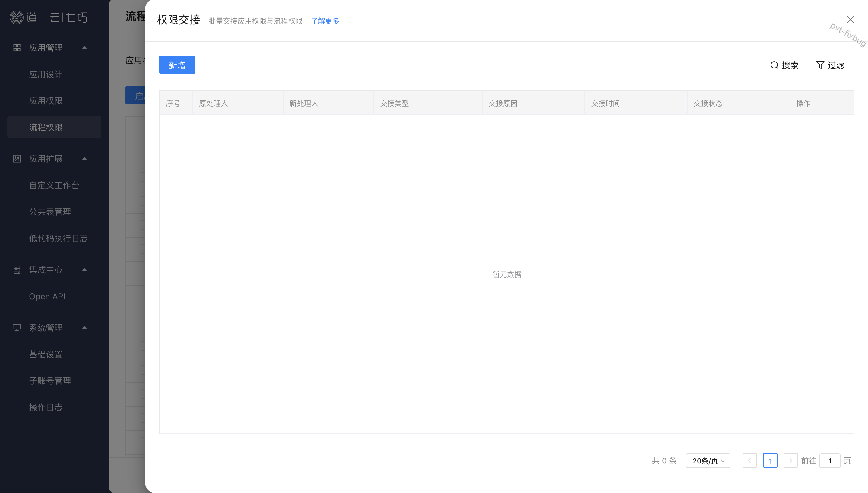Screen dimensions: 868x493
Task: Open 子账号管理 in the sidebar
Action: pyautogui.click(x=50, y=381)
